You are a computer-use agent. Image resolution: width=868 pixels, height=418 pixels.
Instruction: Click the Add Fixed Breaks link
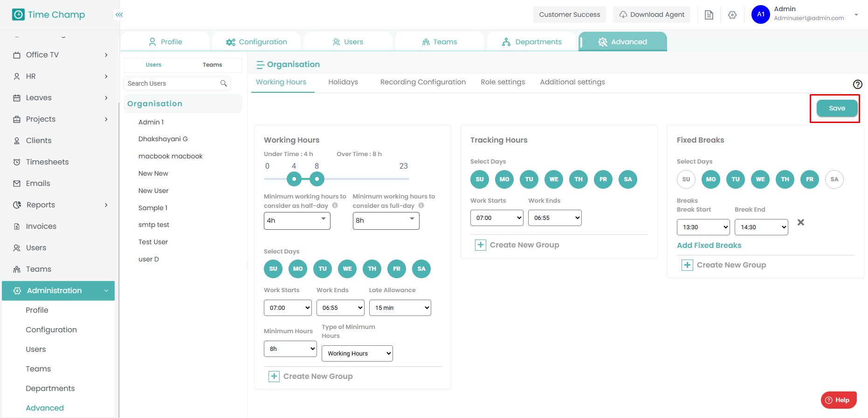tap(709, 246)
